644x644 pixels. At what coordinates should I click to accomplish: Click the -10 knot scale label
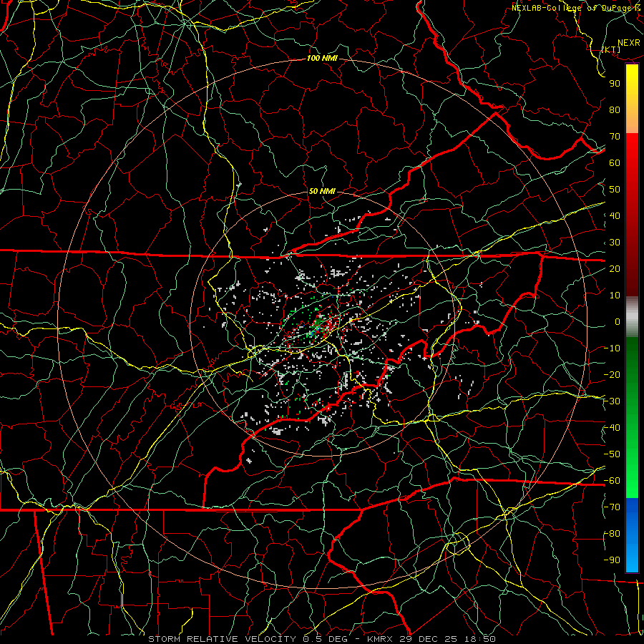[612, 348]
